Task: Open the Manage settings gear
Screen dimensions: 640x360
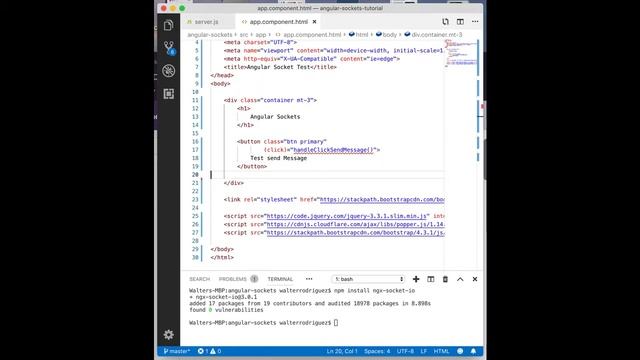Action: pos(169,335)
